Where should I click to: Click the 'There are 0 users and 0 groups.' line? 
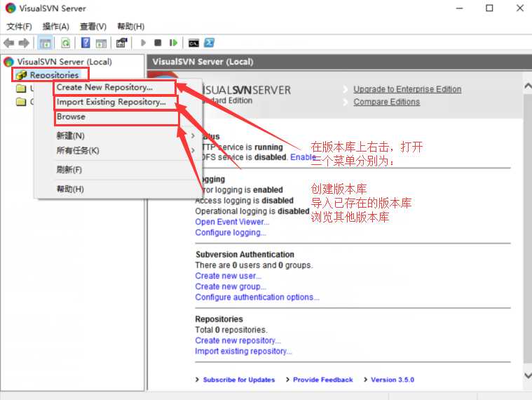tap(254, 265)
